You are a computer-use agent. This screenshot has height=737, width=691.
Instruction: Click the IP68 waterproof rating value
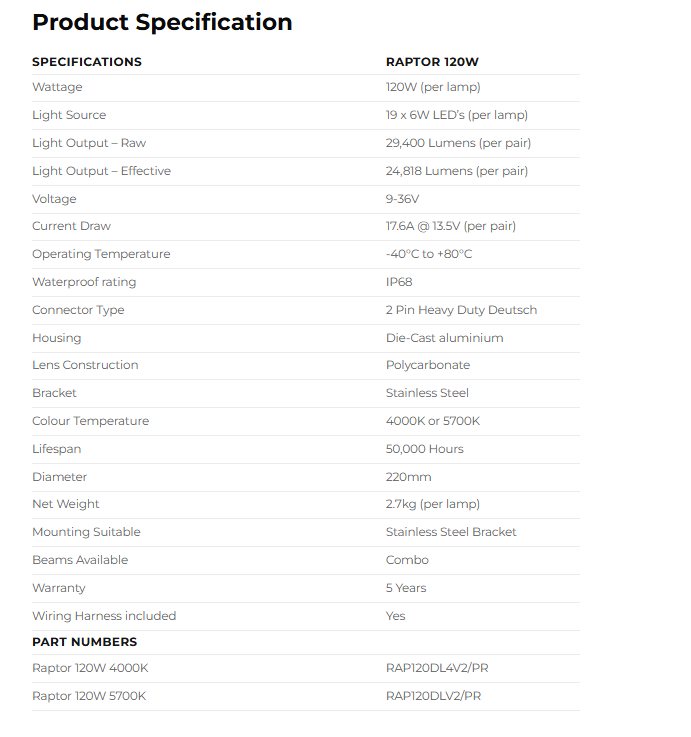point(399,282)
